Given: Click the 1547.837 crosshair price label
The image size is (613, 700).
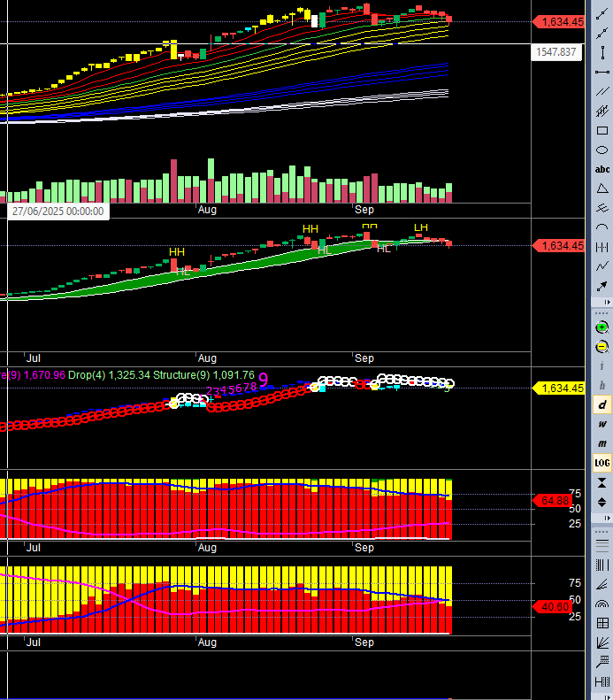Looking at the screenshot, I should (x=556, y=52).
